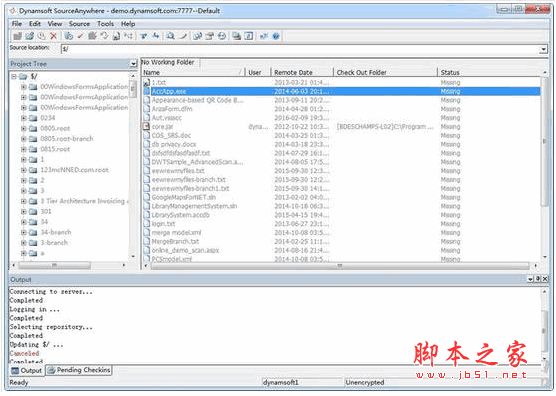Open the Project Tree panel dropdown

(133, 64)
